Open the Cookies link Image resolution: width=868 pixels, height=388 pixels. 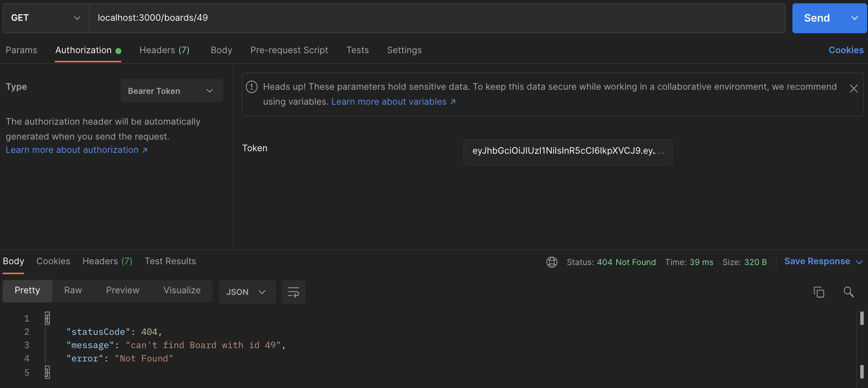point(846,50)
